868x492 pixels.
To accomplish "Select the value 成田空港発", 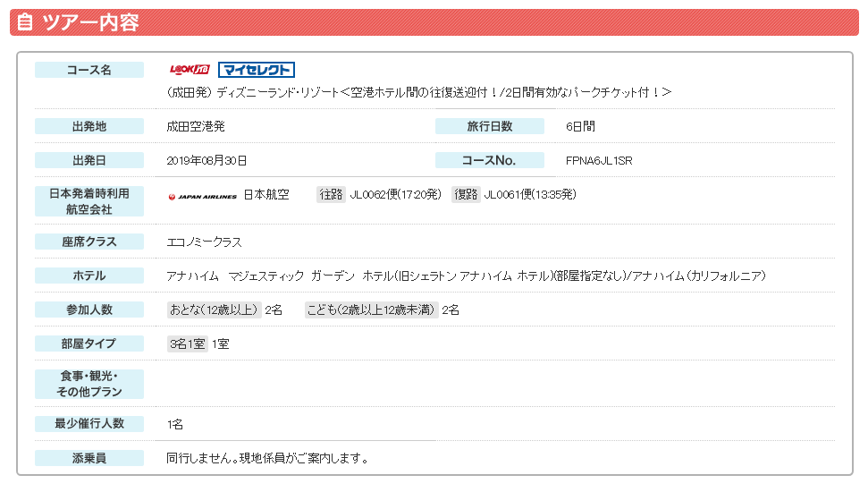I will point(196,126).
